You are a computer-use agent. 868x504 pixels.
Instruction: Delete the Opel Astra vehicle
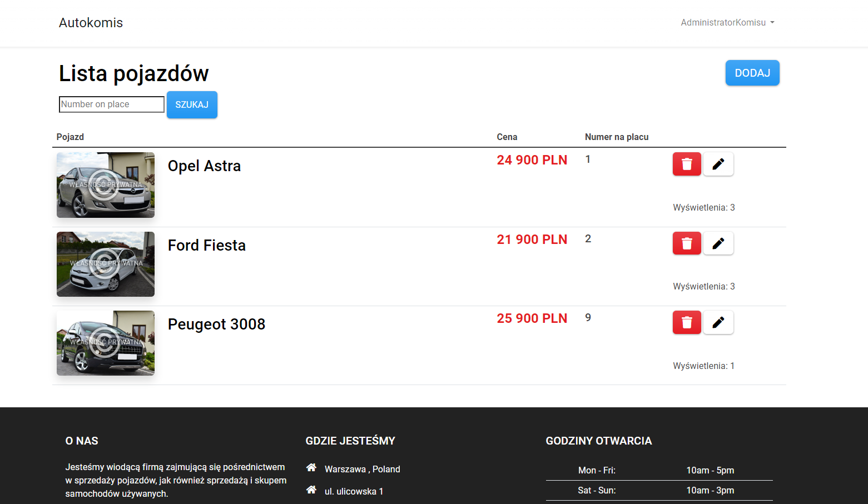point(687,164)
